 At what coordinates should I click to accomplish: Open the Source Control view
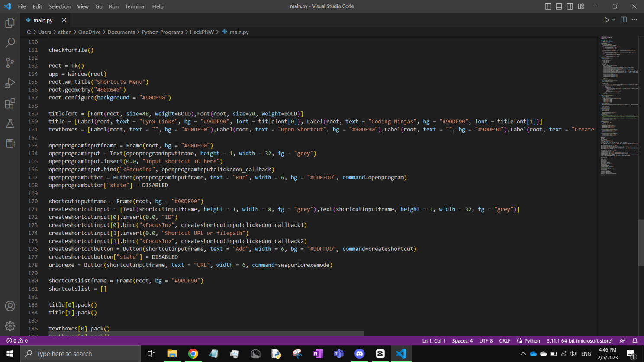click(x=10, y=63)
